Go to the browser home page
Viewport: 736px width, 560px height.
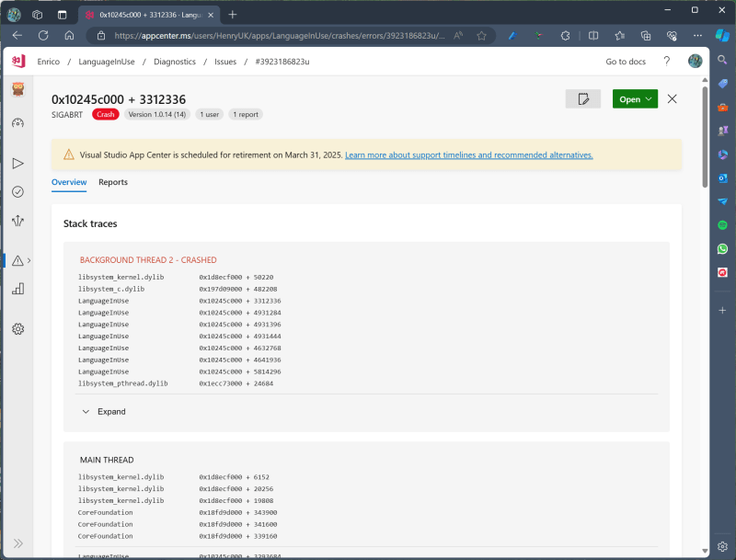(70, 36)
